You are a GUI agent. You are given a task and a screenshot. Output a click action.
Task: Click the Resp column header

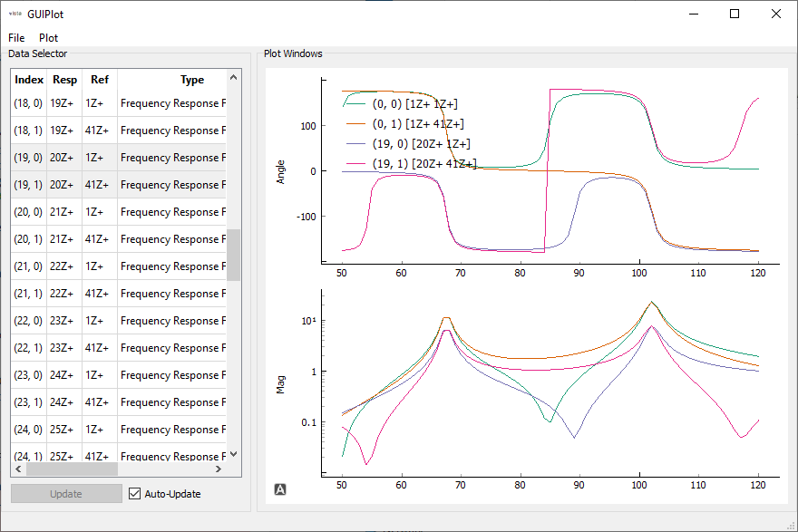click(x=65, y=80)
